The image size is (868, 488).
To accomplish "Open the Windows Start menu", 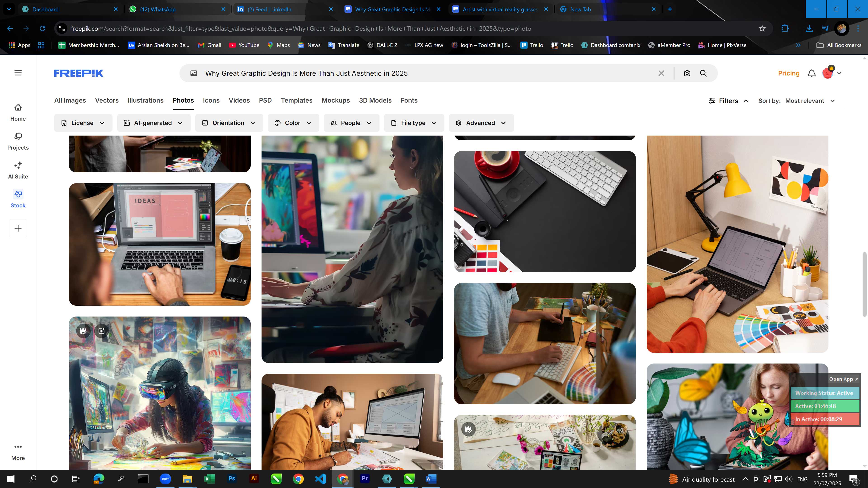I will 11,479.
